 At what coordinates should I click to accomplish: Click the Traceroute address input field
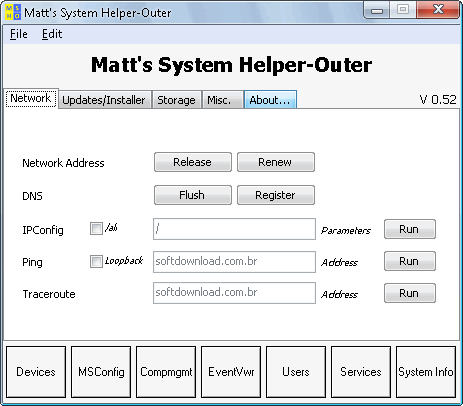[234, 293]
